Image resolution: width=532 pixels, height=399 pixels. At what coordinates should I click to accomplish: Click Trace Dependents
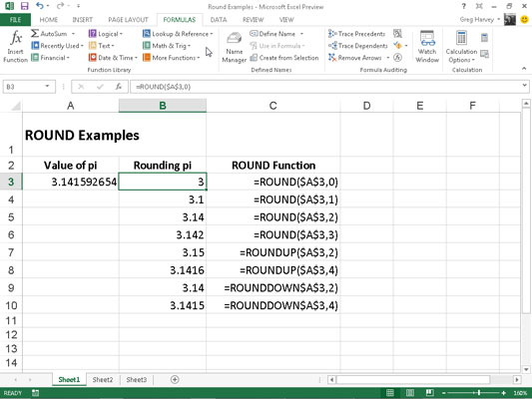pos(358,46)
